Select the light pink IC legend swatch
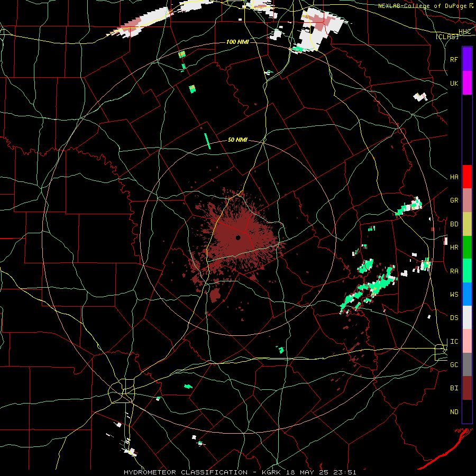 tap(467, 341)
